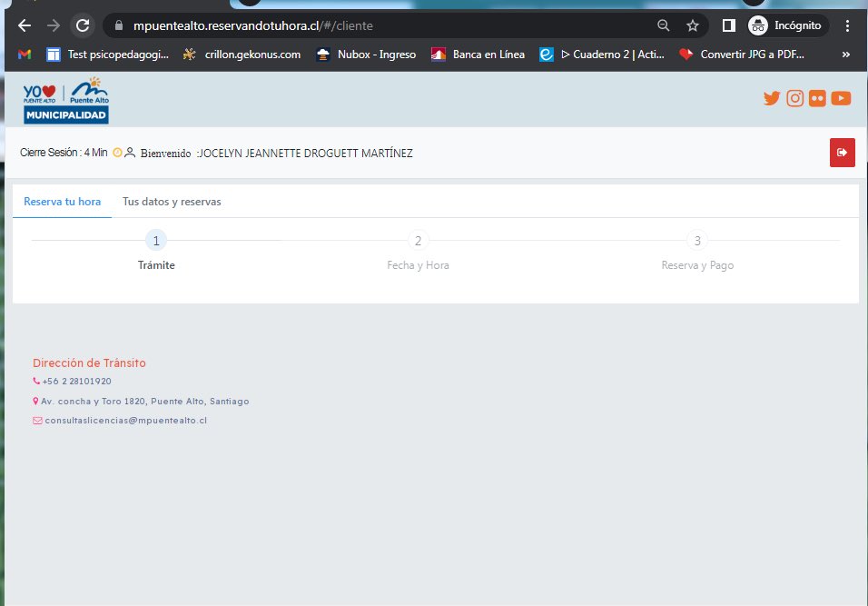Toggle the browser side panel icon

[728, 25]
